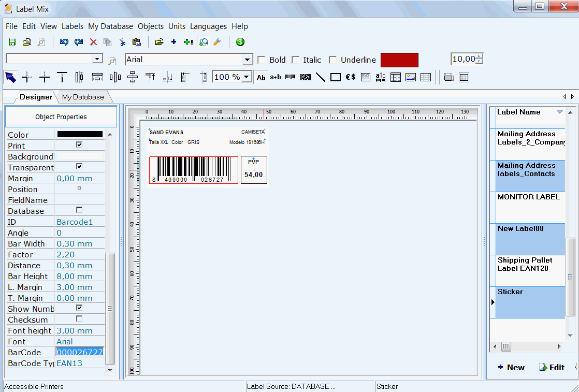
Task: Toggle the Italic checkbox
Action: tap(295, 60)
